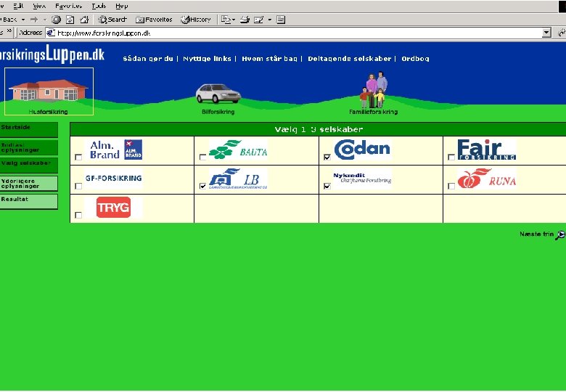Click the Resultat sidebar button
This screenshot has width=566, height=392.
click(x=28, y=201)
